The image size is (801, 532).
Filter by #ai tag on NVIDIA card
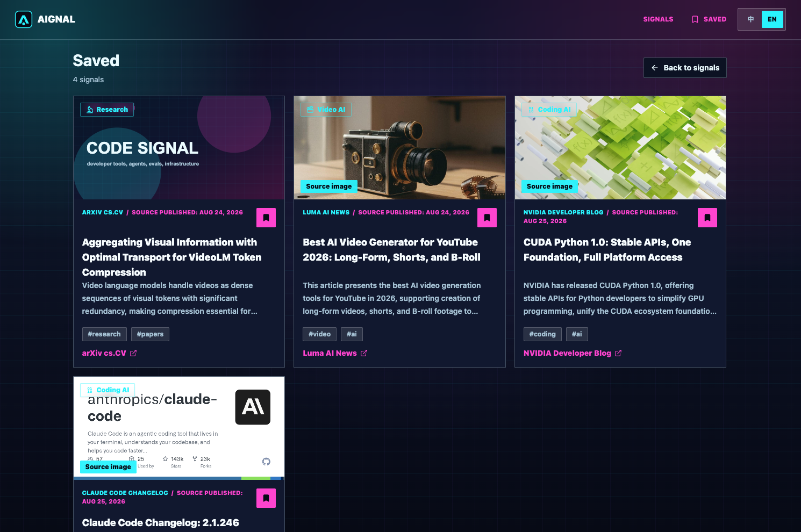point(577,334)
